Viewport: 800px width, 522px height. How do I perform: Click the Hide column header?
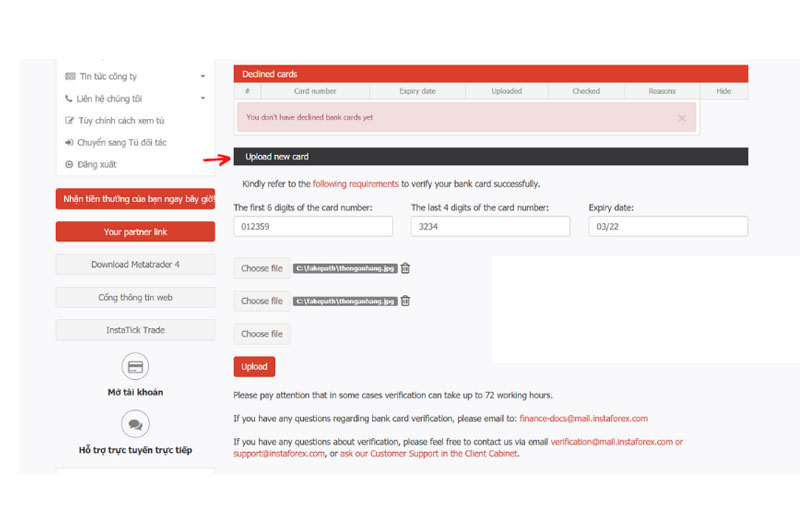723,91
